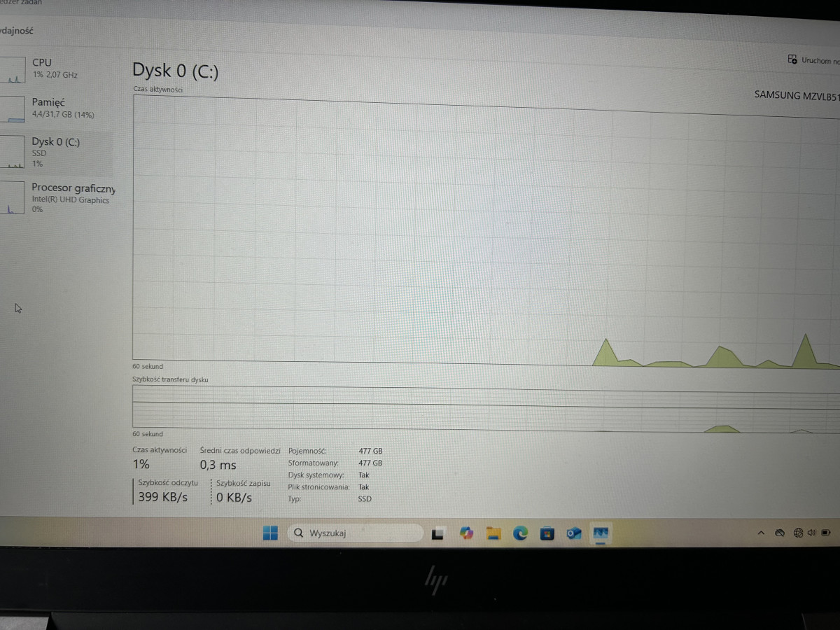Click the CPU mini graph thumbnail
The width and height of the screenshot is (840, 630).
(13, 69)
